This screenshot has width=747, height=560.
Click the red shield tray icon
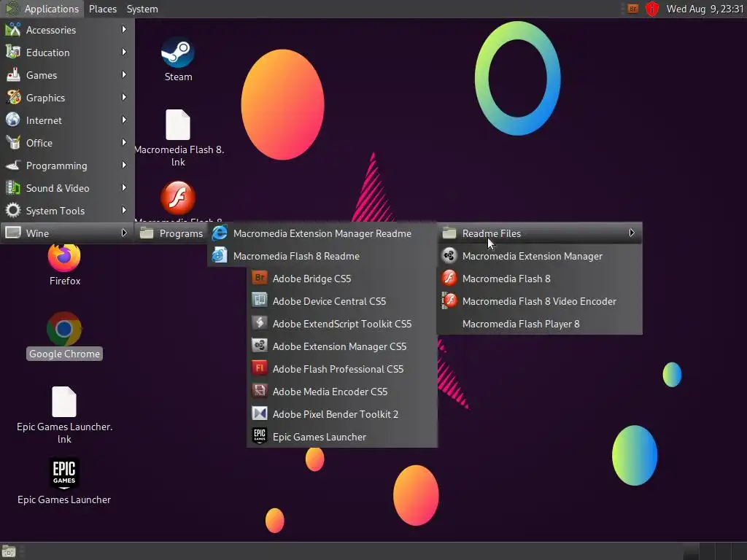[651, 9]
